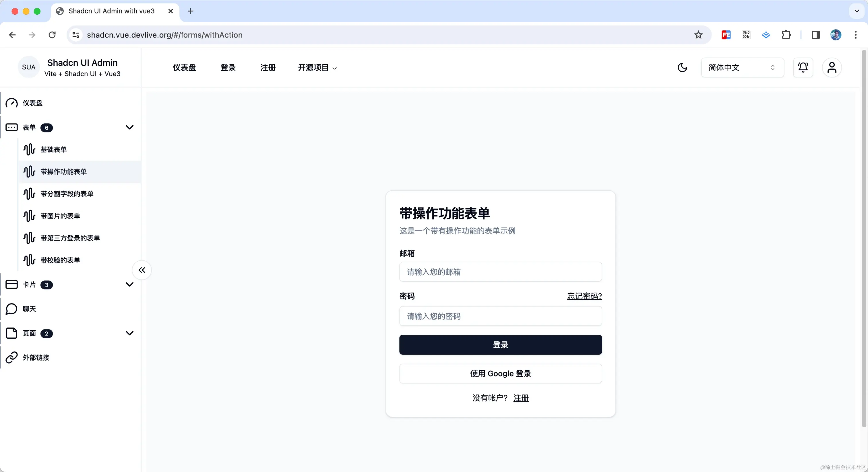Image resolution: width=868 pixels, height=472 pixels.
Task: Click the user profile avatar icon
Action: [832, 67]
